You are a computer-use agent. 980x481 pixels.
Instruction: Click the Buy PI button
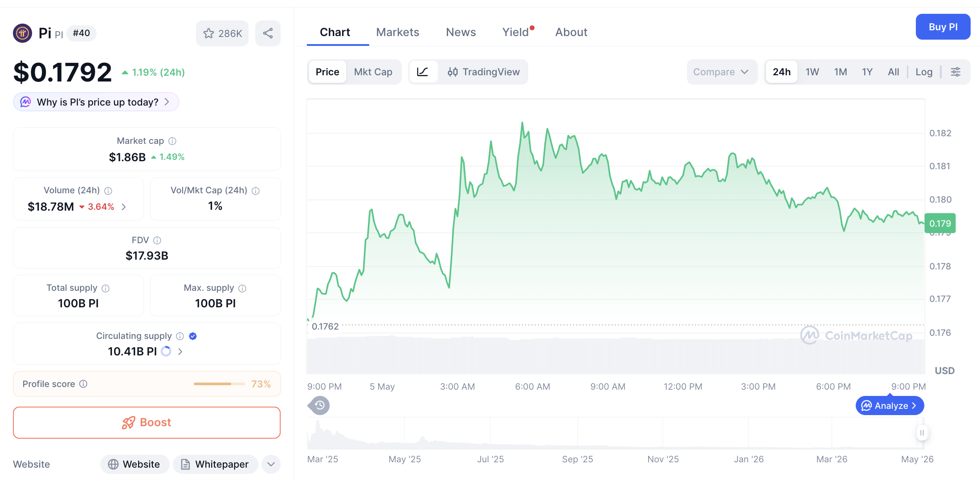(943, 27)
